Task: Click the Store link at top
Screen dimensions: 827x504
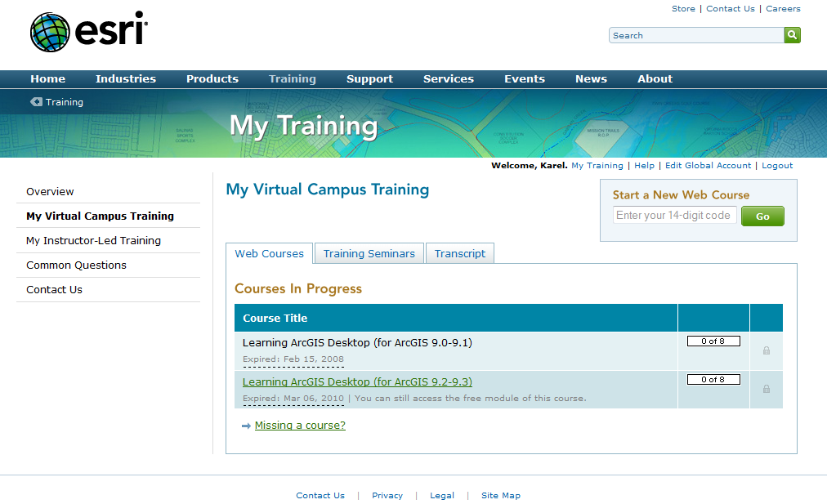Action: (683, 8)
